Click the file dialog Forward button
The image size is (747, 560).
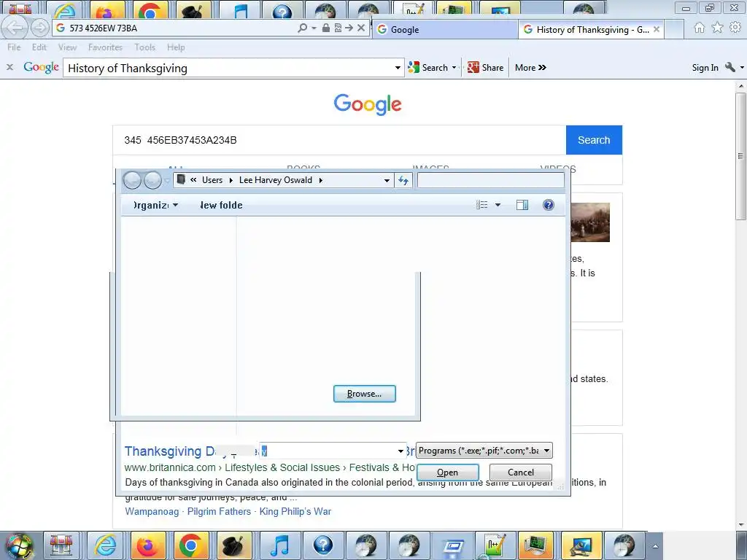(x=152, y=181)
